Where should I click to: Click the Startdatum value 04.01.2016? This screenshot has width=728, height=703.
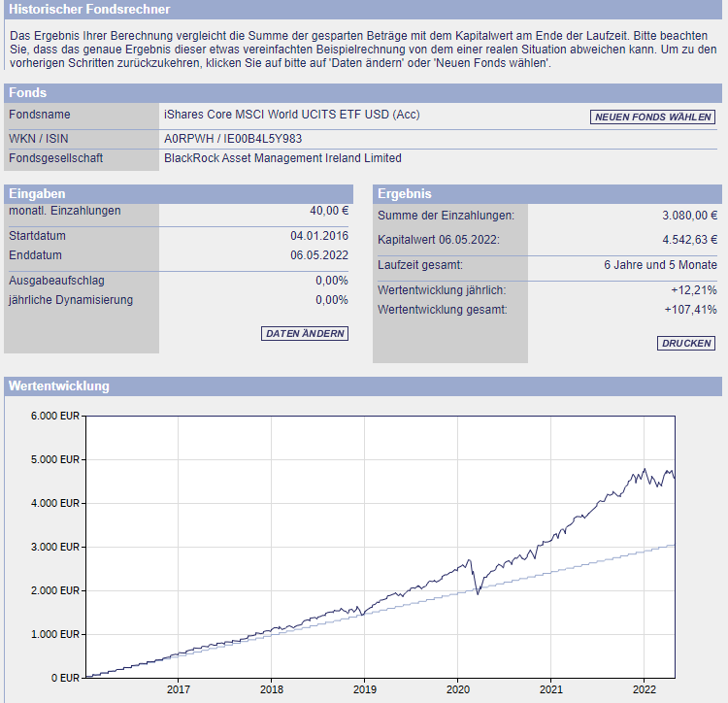318,236
